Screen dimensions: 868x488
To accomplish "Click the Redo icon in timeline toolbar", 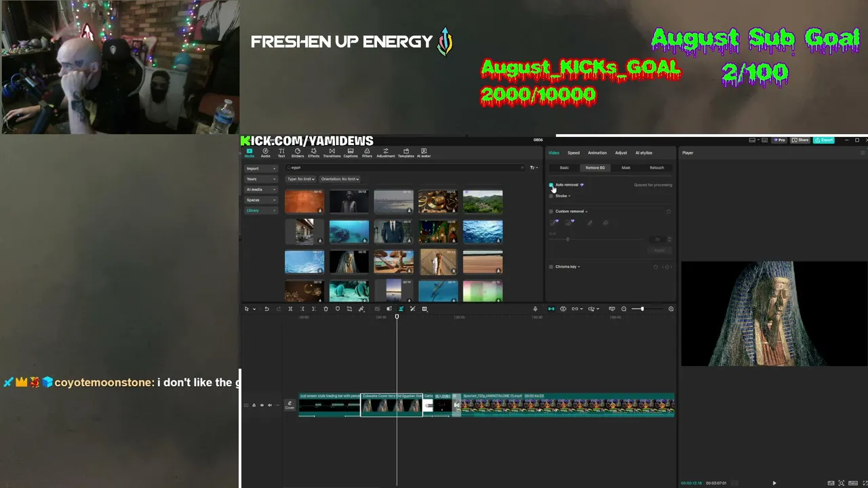I will point(278,309).
